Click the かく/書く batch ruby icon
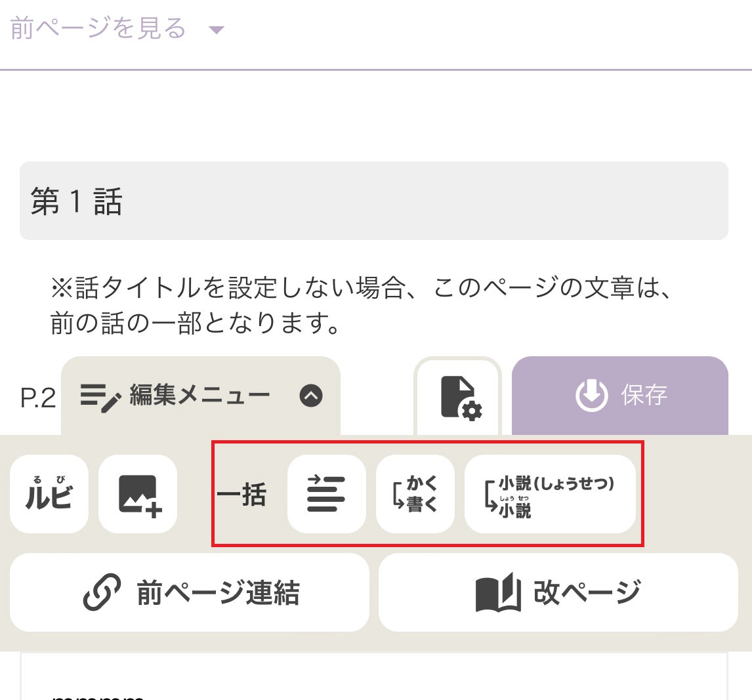This screenshot has height=700, width=752. click(415, 494)
